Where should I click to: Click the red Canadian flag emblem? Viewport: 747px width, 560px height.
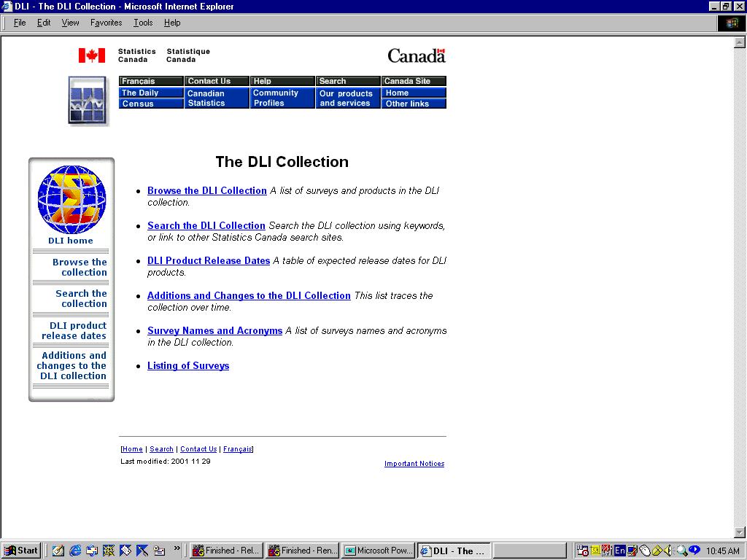[92, 55]
